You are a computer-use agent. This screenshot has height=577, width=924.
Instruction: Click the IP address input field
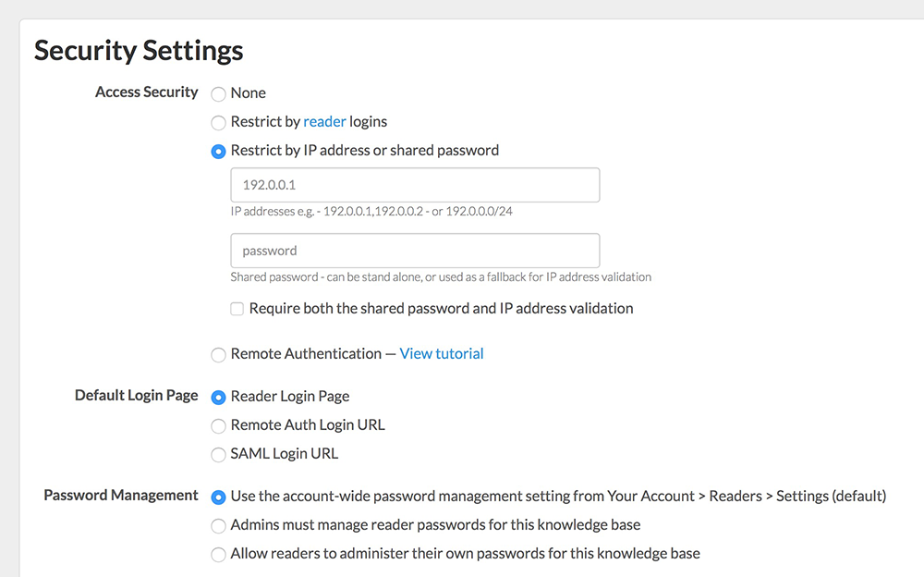pos(415,185)
